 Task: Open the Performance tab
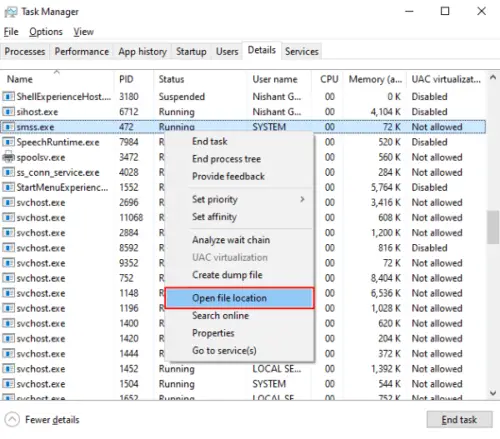pos(82,51)
